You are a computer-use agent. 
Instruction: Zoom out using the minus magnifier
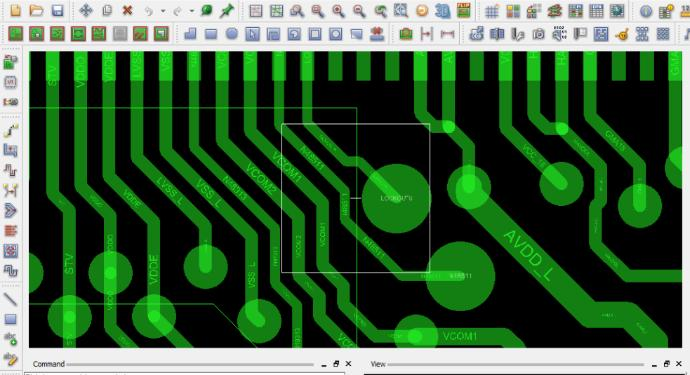coord(359,11)
